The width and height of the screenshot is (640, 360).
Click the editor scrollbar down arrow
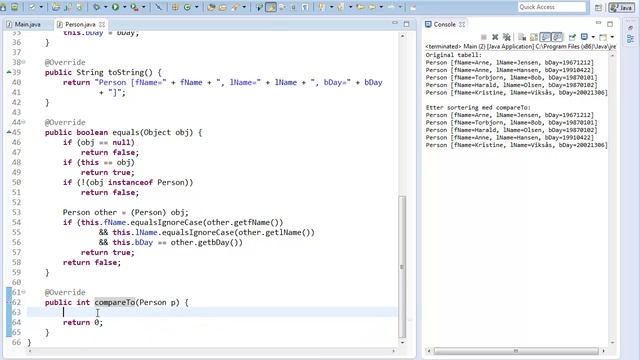(402, 342)
